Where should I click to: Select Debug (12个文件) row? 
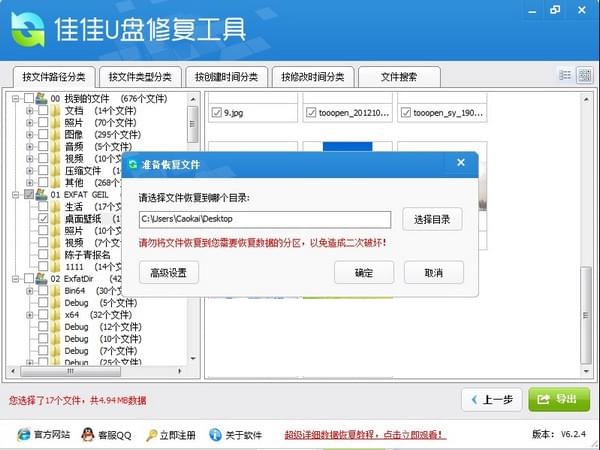click(x=103, y=327)
